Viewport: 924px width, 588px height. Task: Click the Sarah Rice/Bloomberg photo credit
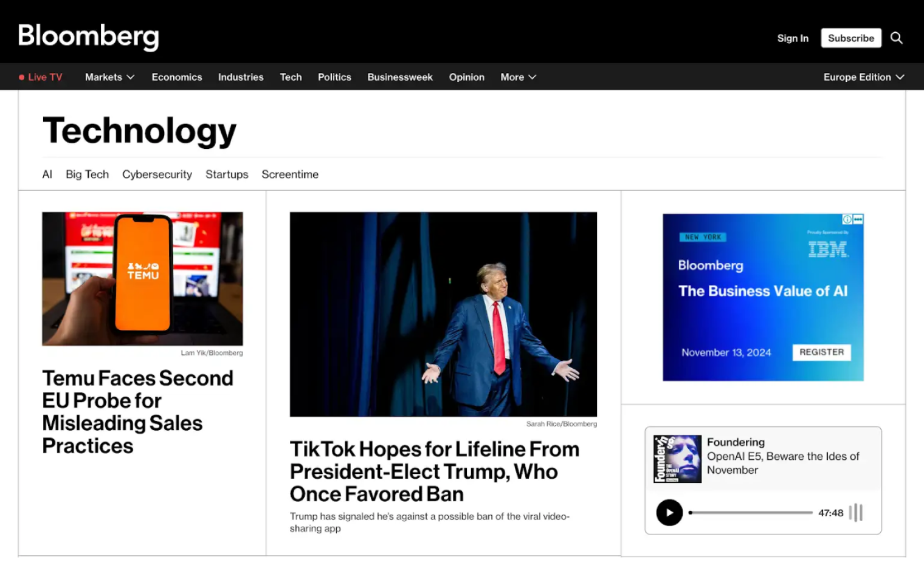coord(562,424)
